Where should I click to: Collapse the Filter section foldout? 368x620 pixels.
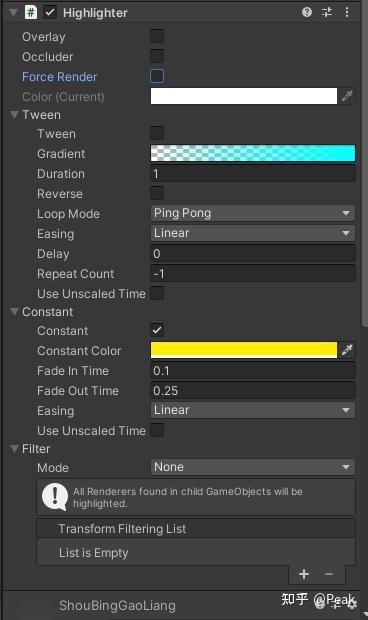[x=15, y=449]
